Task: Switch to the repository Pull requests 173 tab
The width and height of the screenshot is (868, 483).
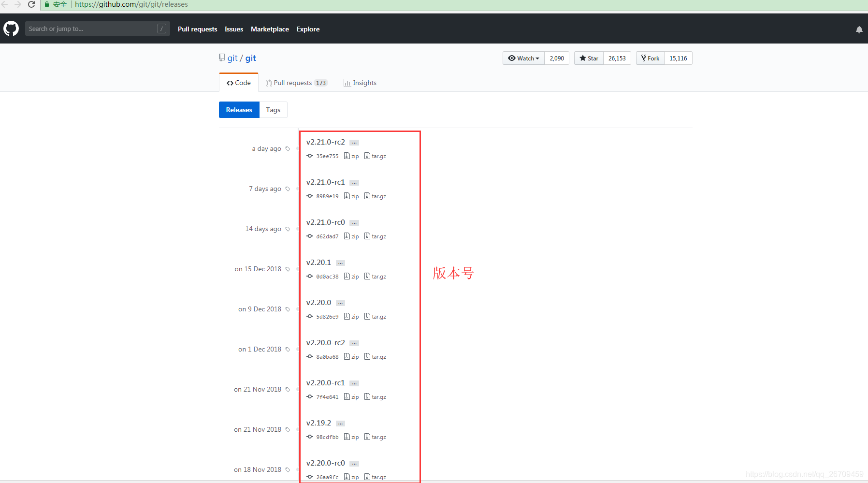Action: [297, 83]
